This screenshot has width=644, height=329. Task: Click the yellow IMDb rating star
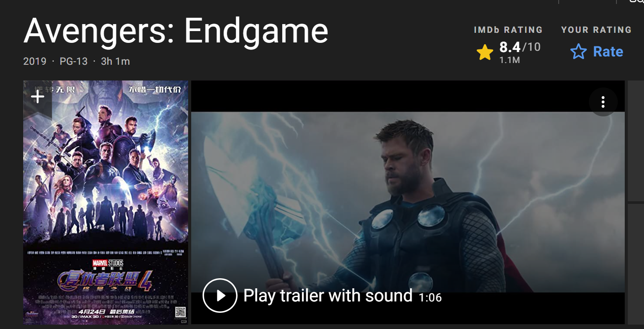[x=485, y=53]
